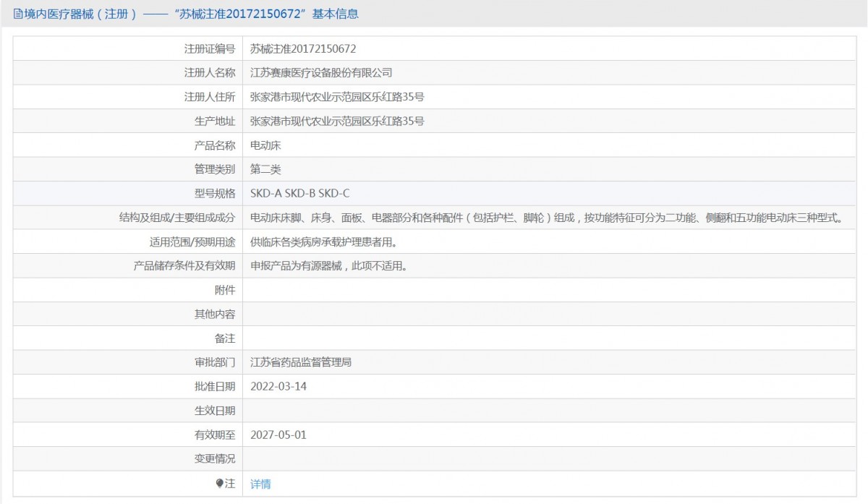Click the 管理类别 label
The width and height of the screenshot is (868, 504).
click(x=215, y=169)
